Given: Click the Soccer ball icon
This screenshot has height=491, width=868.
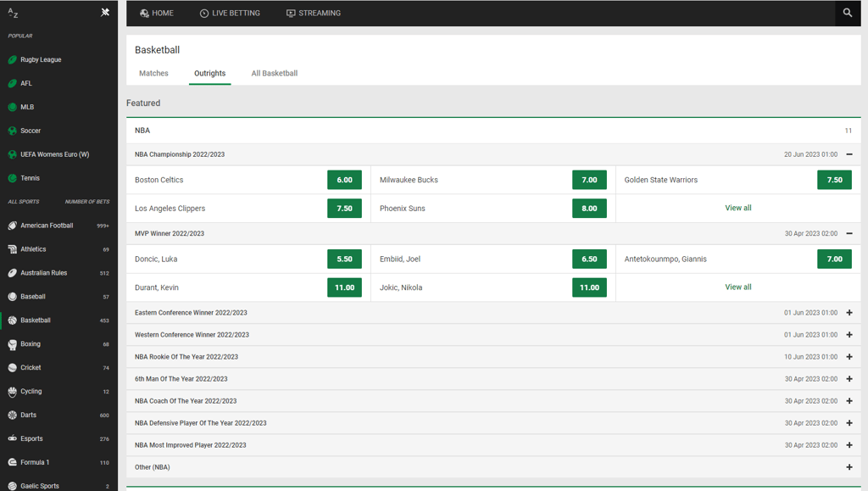Looking at the screenshot, I should 12,131.
